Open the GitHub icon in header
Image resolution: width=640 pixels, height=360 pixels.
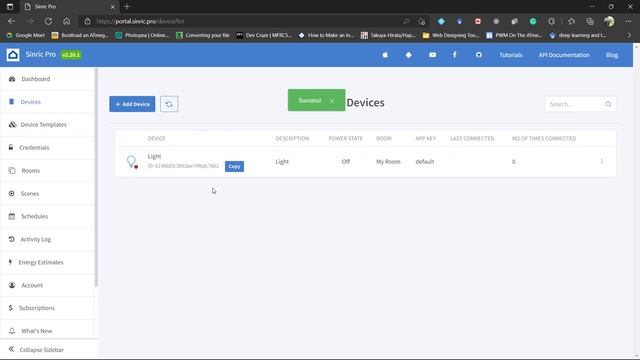coord(479,55)
